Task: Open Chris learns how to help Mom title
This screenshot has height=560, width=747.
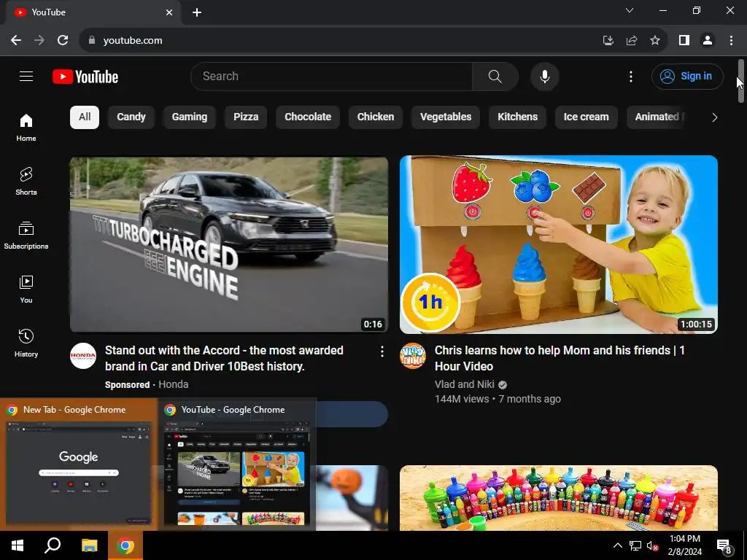Action: coord(560,358)
